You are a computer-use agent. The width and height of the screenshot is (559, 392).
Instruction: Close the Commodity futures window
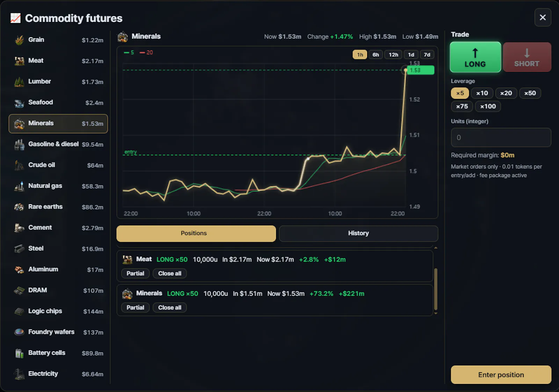pyautogui.click(x=543, y=17)
